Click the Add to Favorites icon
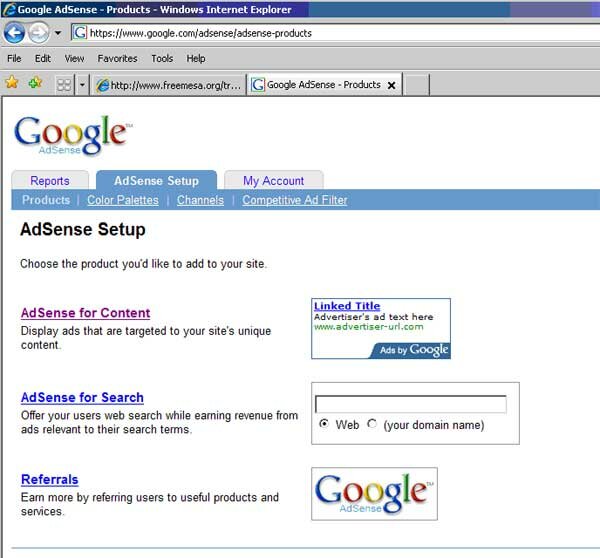This screenshot has width=600, height=558. pos(35,82)
